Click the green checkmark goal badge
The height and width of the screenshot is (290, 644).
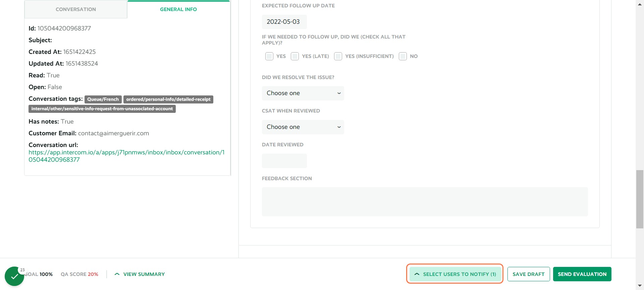coord(14,276)
